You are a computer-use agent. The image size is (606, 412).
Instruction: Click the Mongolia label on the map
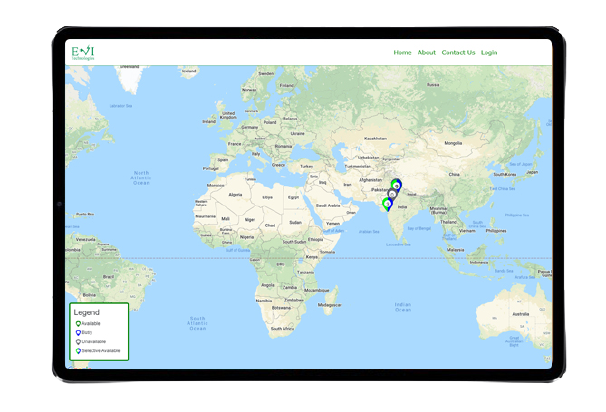[455, 143]
